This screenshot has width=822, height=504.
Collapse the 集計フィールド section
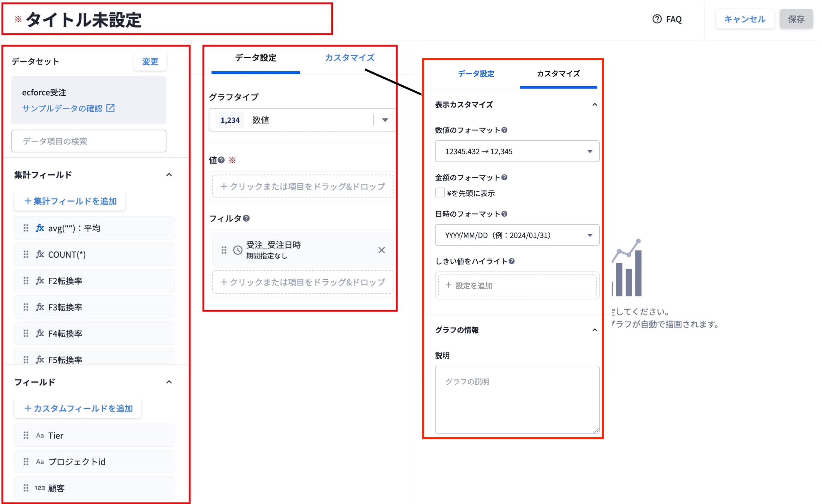click(169, 175)
